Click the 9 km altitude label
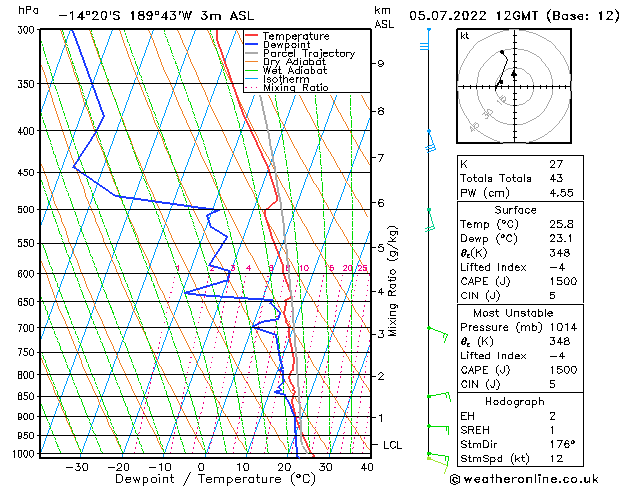 [x=381, y=64]
